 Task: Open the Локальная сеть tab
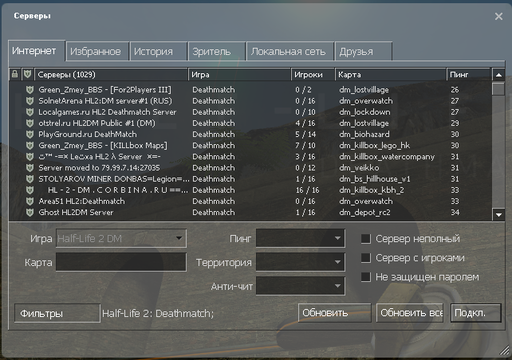pos(289,51)
